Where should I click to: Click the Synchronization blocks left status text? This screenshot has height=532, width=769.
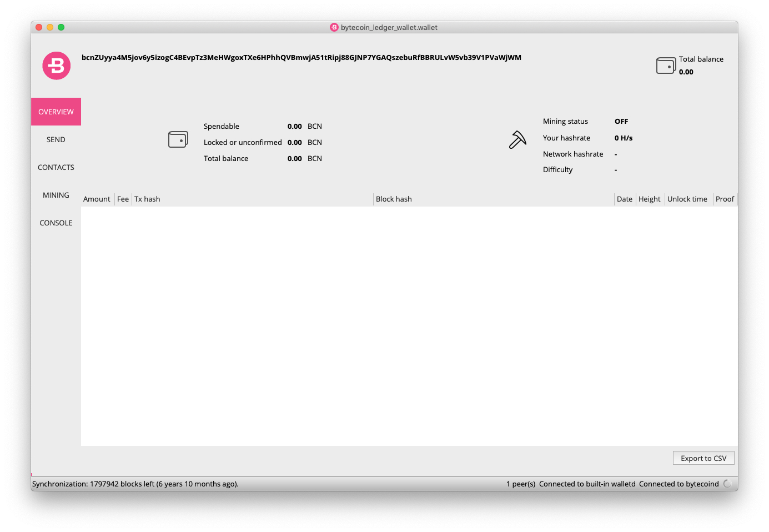(135, 484)
